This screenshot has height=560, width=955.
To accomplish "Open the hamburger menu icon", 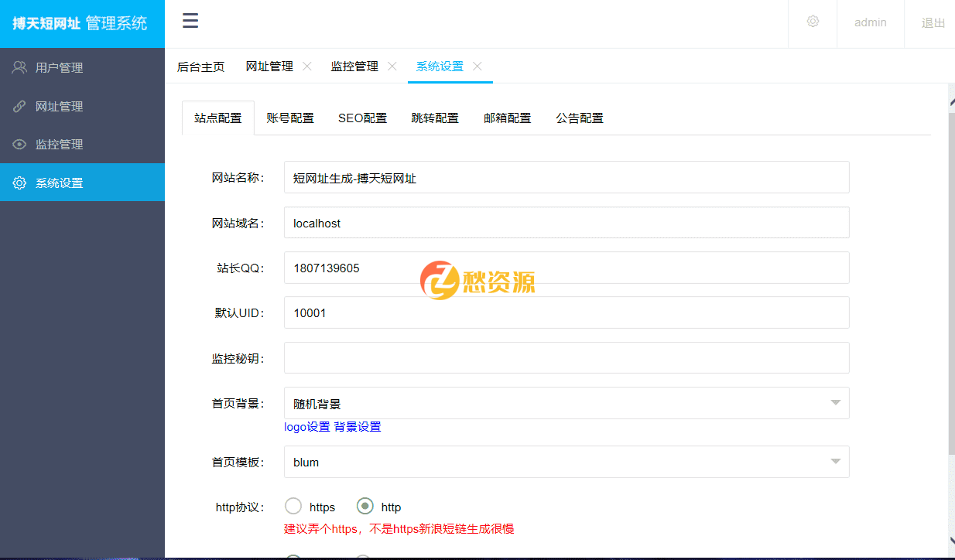I will pyautogui.click(x=190, y=21).
